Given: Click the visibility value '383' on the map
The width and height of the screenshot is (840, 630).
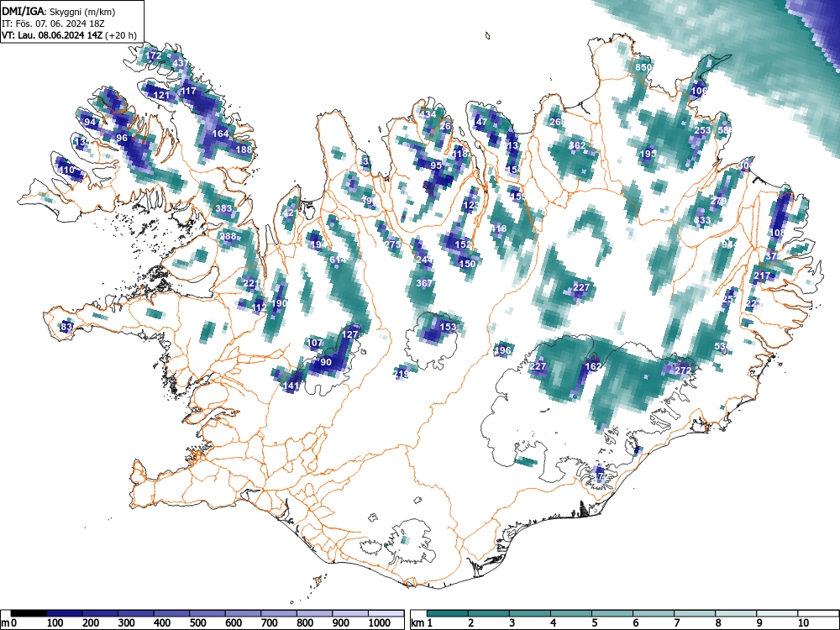Looking at the screenshot, I should (x=224, y=209).
